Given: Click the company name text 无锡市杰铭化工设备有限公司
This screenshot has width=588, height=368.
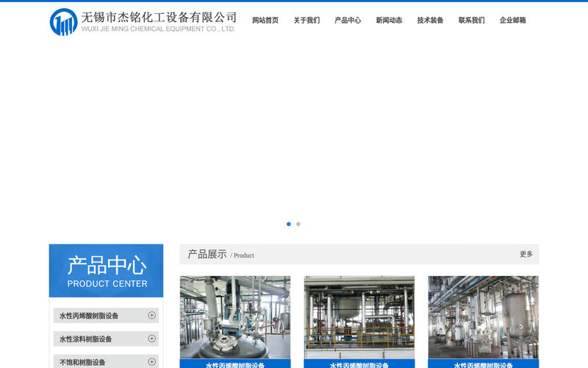Looking at the screenshot, I should coord(159,17).
